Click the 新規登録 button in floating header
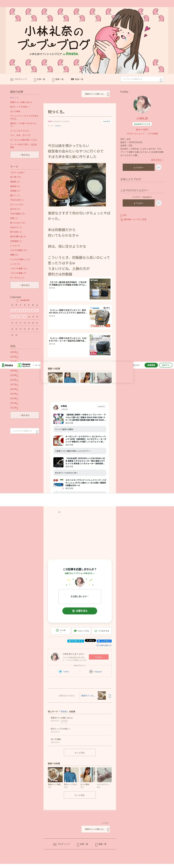This screenshot has height=868, width=174. tap(151, 365)
